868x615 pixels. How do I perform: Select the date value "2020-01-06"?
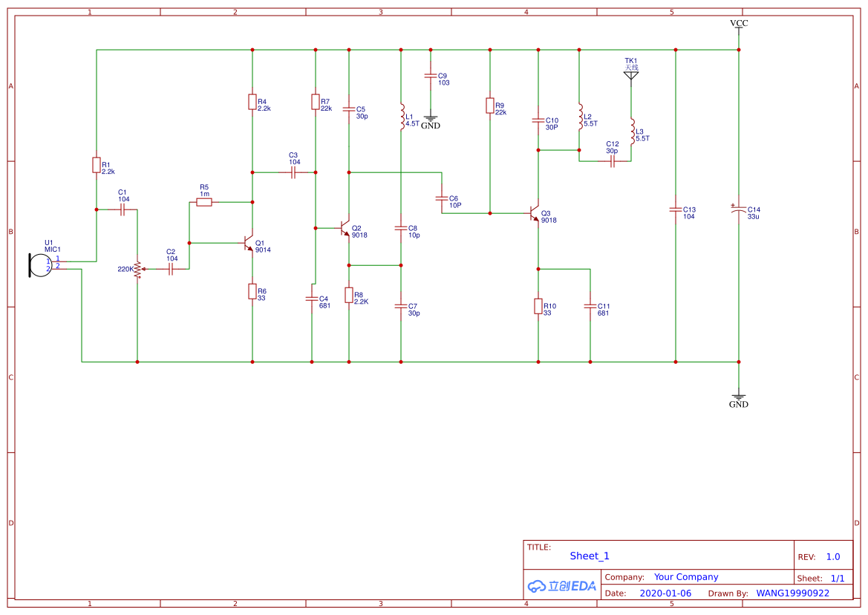coord(665,593)
